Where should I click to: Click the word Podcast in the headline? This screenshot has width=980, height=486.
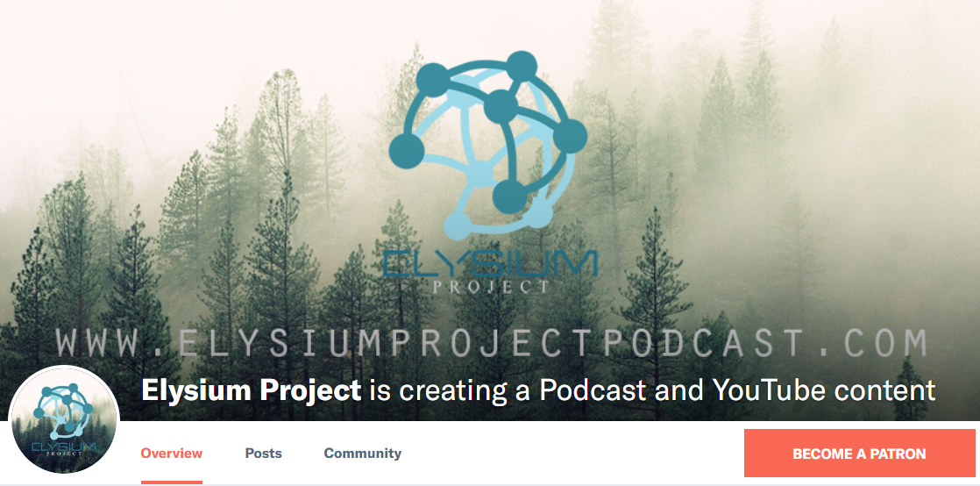(x=593, y=390)
